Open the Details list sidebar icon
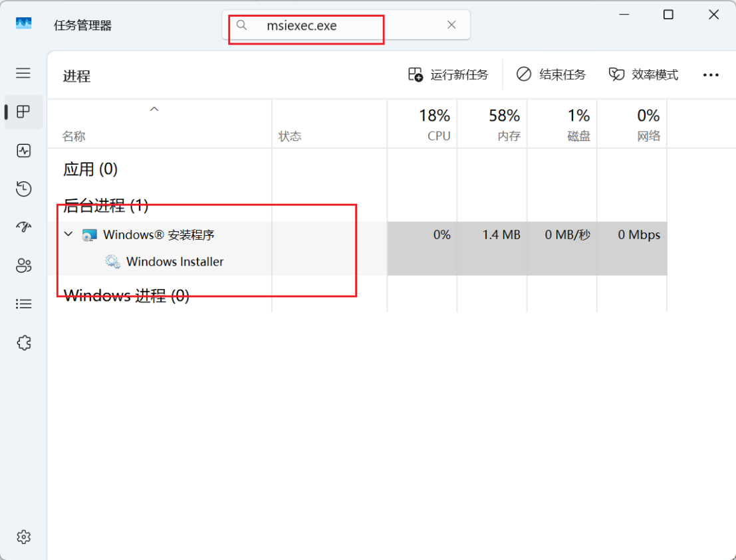The width and height of the screenshot is (736, 560). [23, 304]
